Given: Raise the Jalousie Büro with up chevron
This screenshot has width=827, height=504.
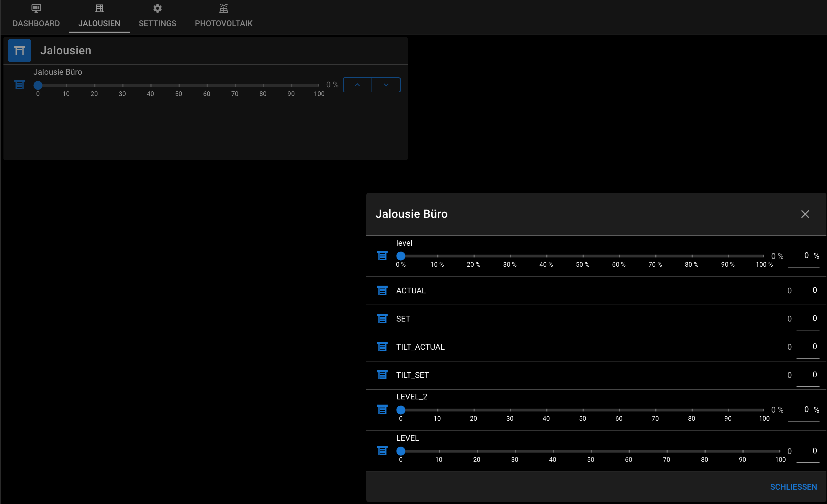Looking at the screenshot, I should pyautogui.click(x=357, y=85).
